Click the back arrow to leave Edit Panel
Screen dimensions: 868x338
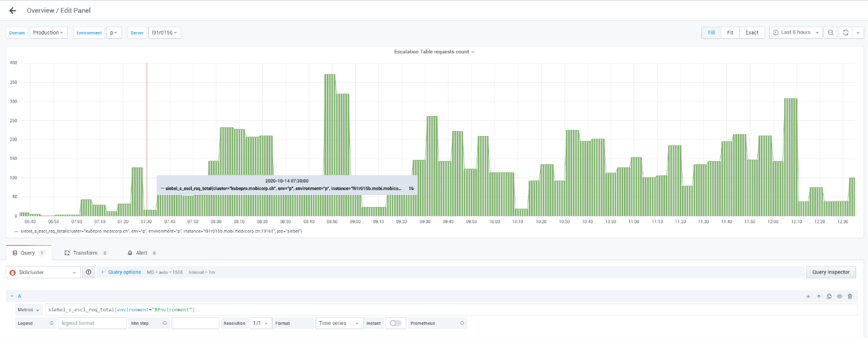pyautogui.click(x=13, y=11)
